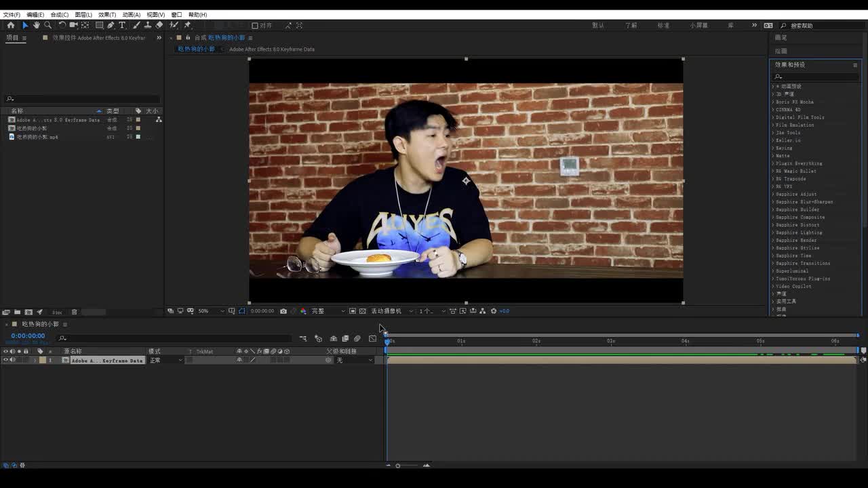
Task: Open the 画笔 panel
Action: pyautogui.click(x=781, y=38)
